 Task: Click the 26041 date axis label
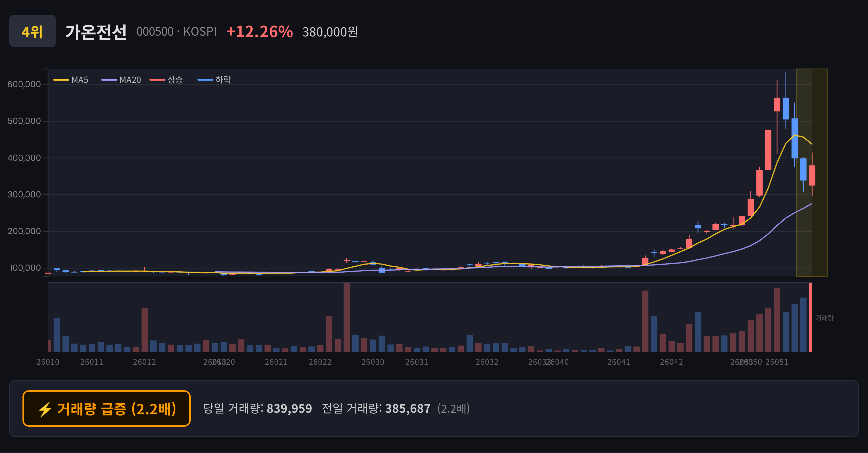point(619,362)
